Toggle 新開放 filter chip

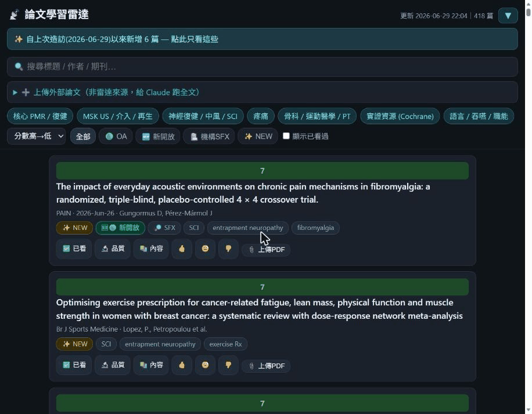(x=158, y=136)
